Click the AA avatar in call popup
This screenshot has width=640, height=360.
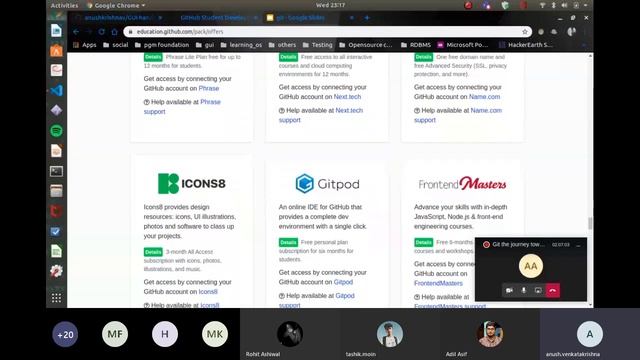[531, 266]
